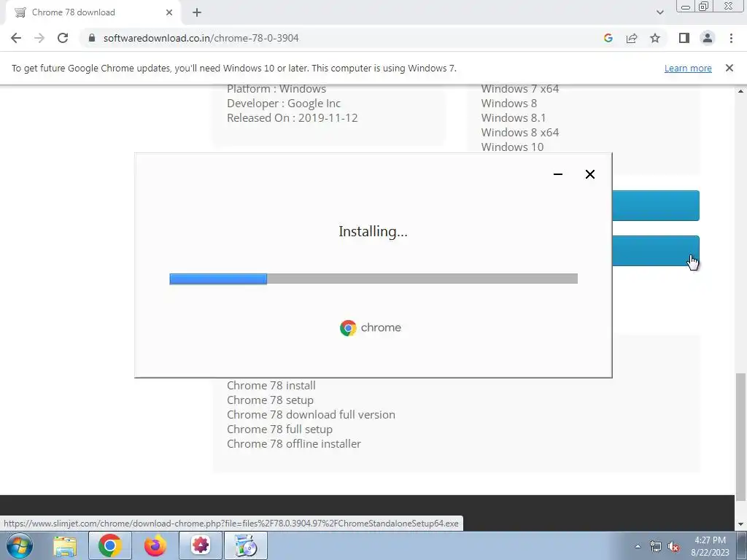This screenshot has height=560, width=747.
Task: Select 'Chrome 78 download full version' text
Action: 311,415
